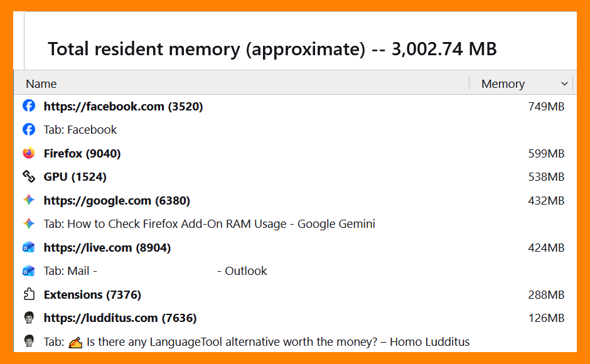Click the Tab: Facebook row icon
This screenshot has height=364, width=590.
coord(29,129)
